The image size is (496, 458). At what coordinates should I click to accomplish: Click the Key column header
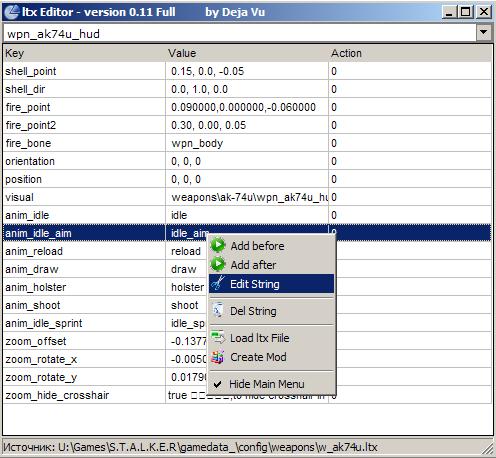[84, 53]
